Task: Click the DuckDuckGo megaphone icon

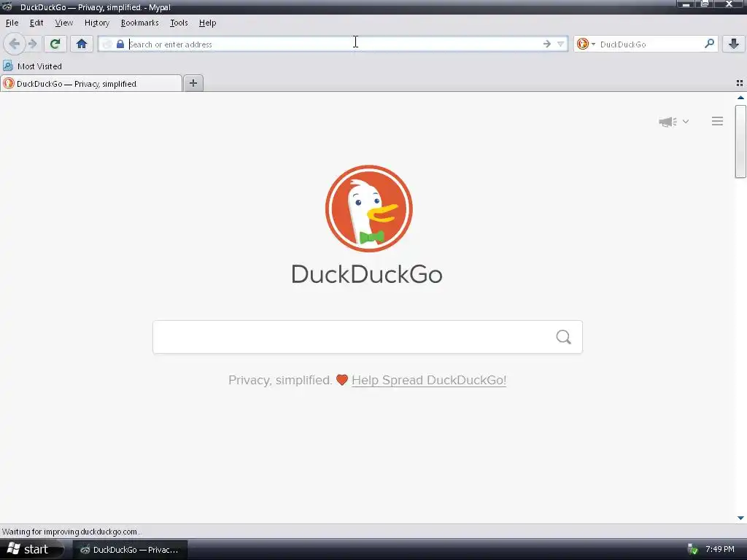Action: (668, 122)
